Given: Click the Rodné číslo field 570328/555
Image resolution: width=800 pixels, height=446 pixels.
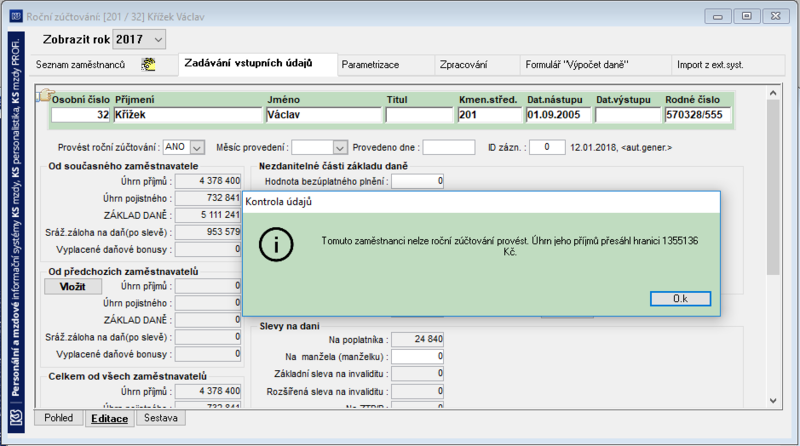Looking at the screenshot, I should pyautogui.click(x=697, y=115).
